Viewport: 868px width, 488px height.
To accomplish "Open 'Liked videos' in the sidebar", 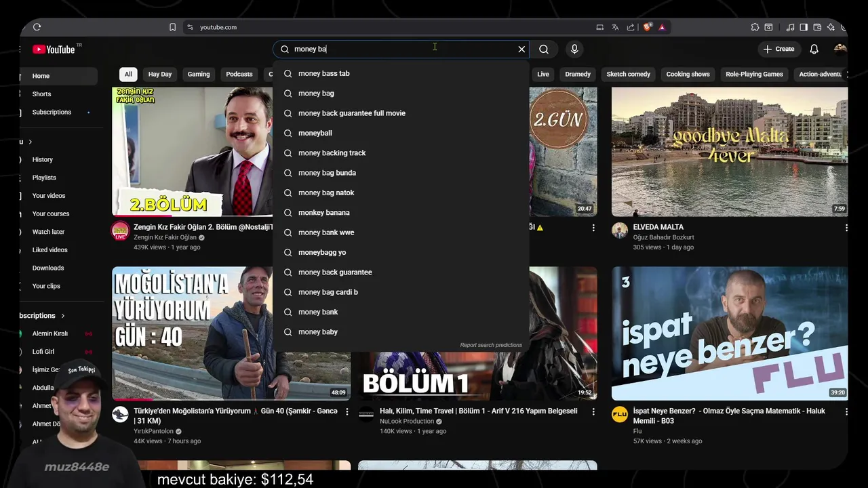I will (x=58, y=250).
